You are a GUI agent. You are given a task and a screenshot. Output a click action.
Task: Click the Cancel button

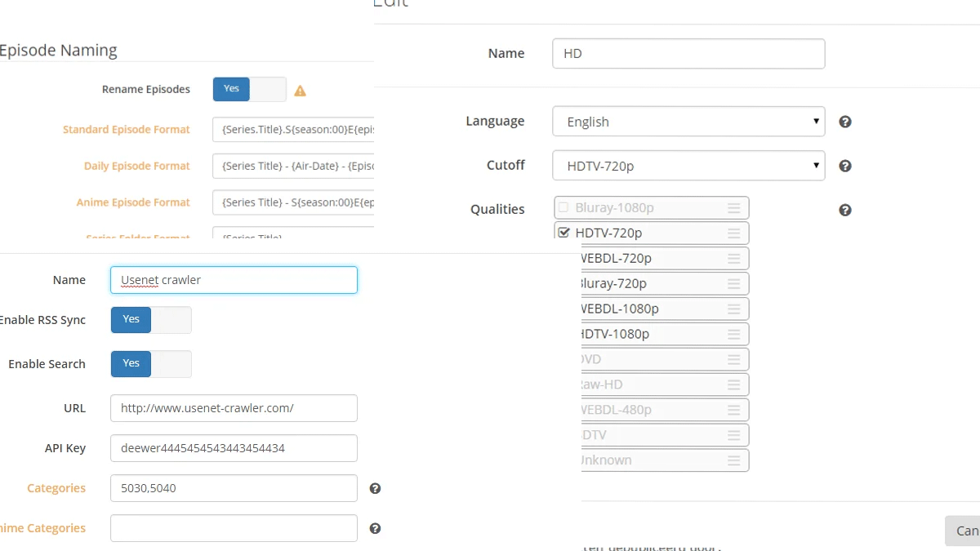pos(964,531)
